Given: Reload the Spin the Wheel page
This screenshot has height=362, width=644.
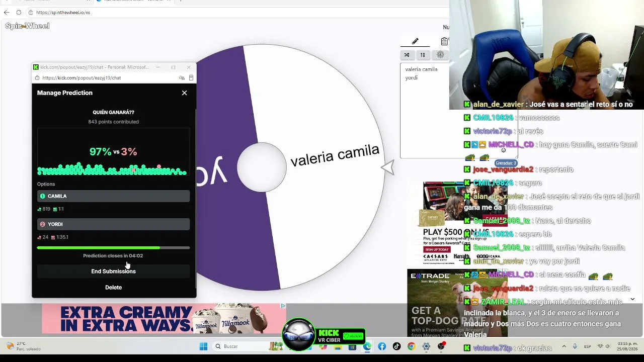Looking at the screenshot, I should coord(19,12).
